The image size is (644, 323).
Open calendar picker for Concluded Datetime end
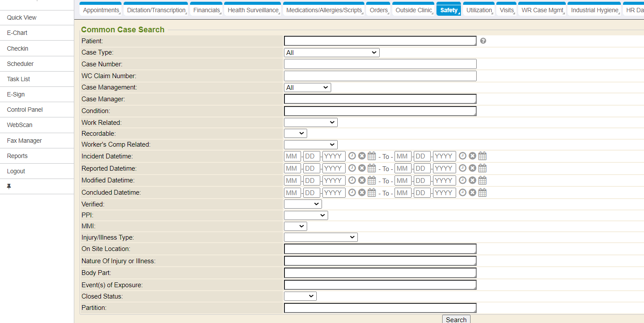pos(482,192)
